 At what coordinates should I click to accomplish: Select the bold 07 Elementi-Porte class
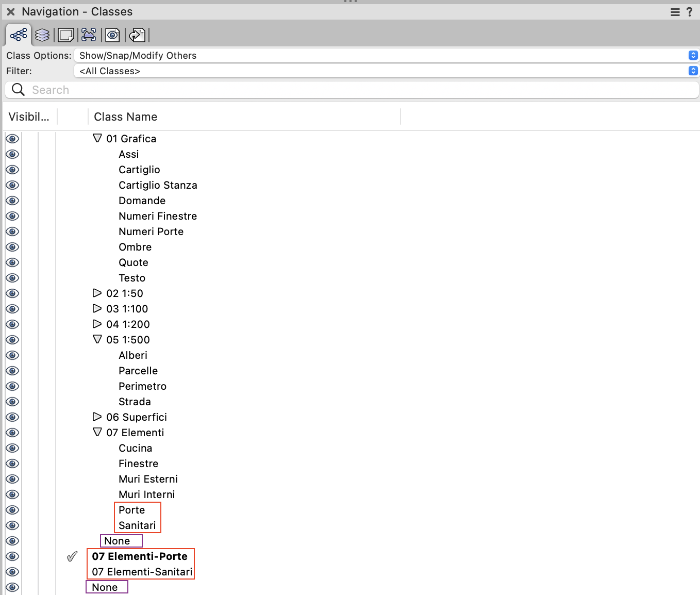[x=139, y=556]
